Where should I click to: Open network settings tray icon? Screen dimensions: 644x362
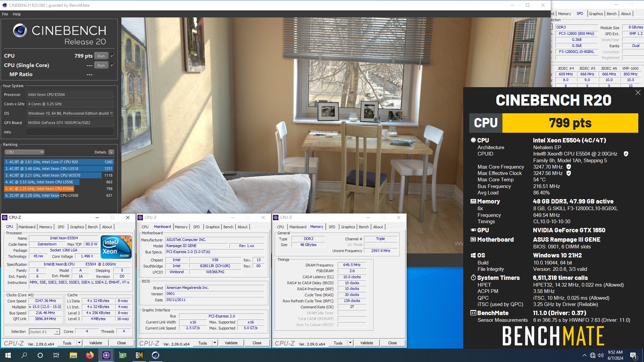pyautogui.click(x=593, y=355)
